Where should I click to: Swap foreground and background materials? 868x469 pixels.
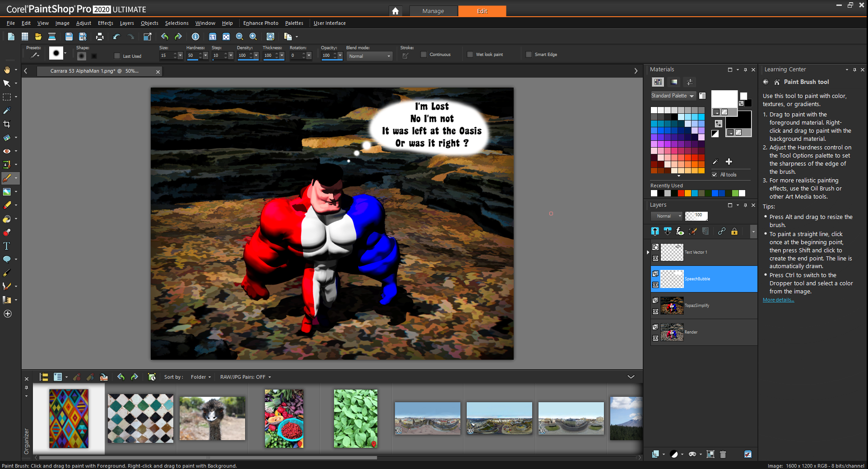click(719, 123)
